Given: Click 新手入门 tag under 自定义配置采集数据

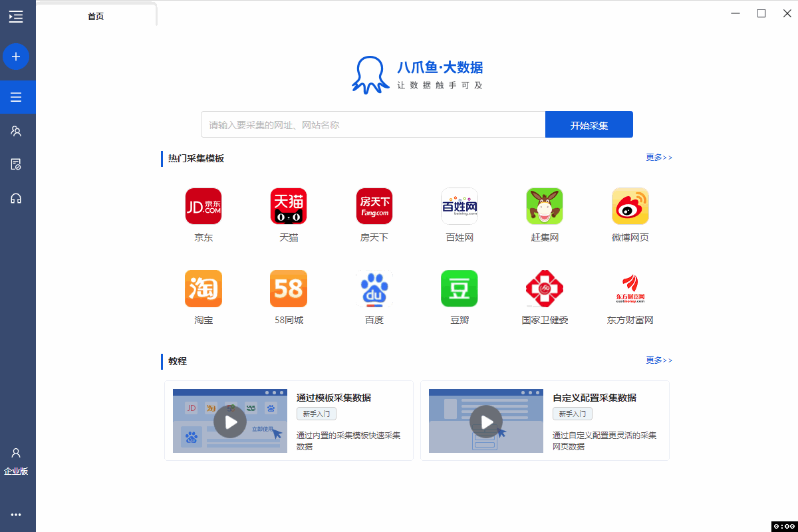Looking at the screenshot, I should [x=573, y=414].
